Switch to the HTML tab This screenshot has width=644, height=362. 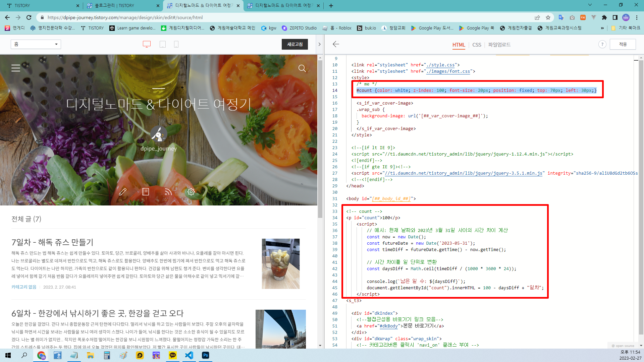coord(459,45)
